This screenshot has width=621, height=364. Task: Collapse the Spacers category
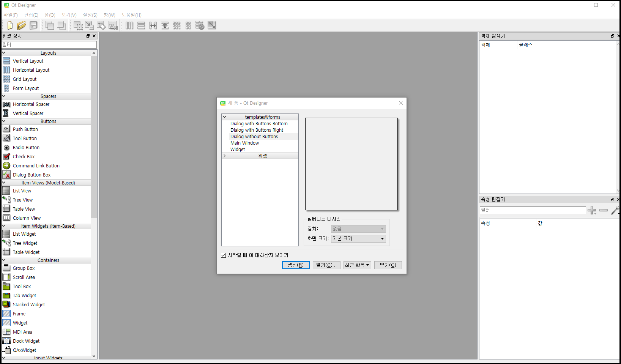point(4,96)
